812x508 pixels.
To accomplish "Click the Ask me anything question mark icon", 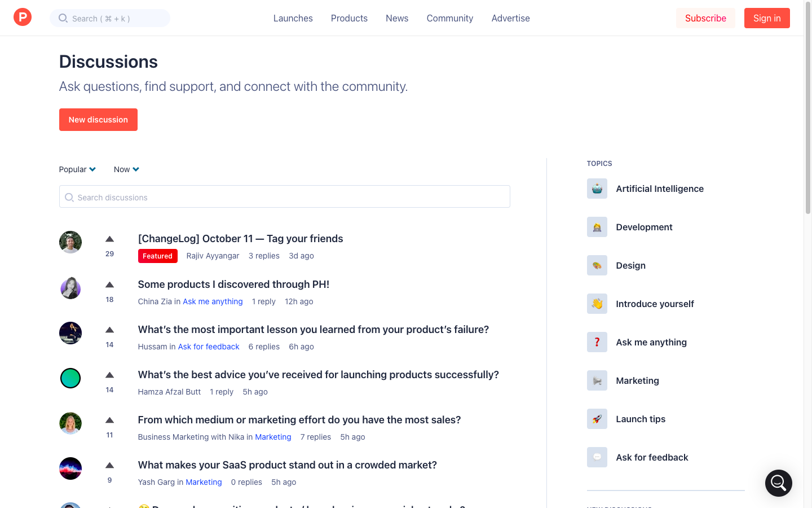I will (597, 342).
